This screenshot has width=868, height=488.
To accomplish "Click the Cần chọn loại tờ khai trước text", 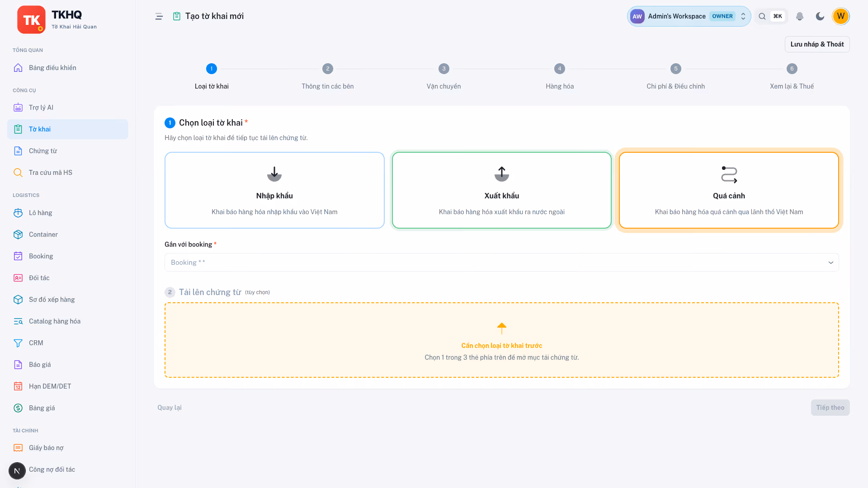I will tap(502, 346).
